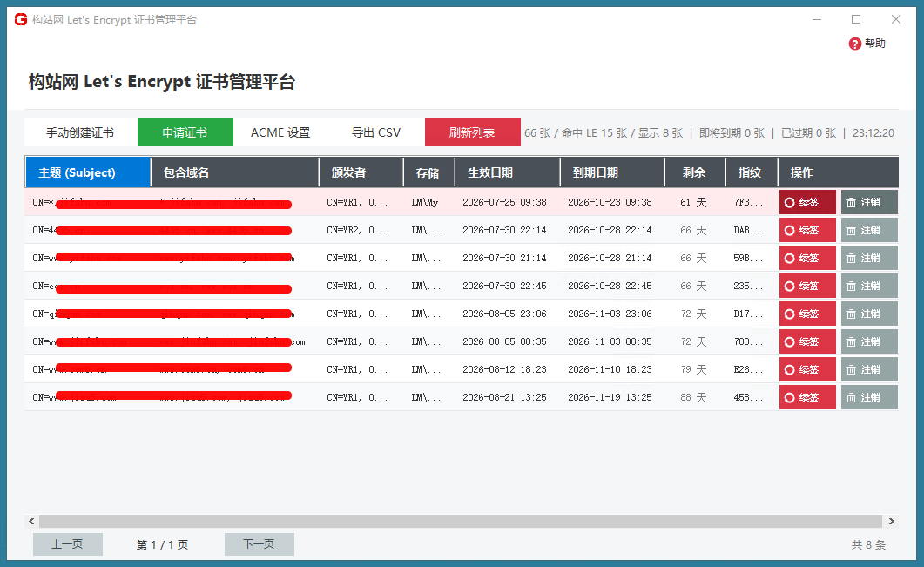This screenshot has height=567, width=924.
Task: Click the 操作 column header
Action: (839, 172)
